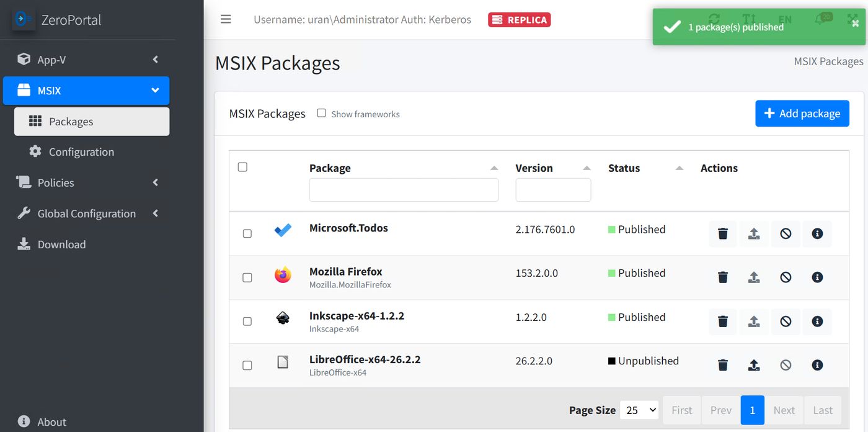The image size is (868, 432).
Task: Delete the Mozilla Firefox package
Action: [723, 277]
